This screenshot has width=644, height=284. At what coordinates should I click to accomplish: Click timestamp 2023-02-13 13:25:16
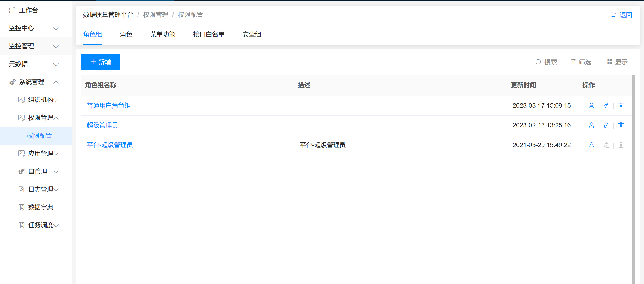[x=542, y=125]
